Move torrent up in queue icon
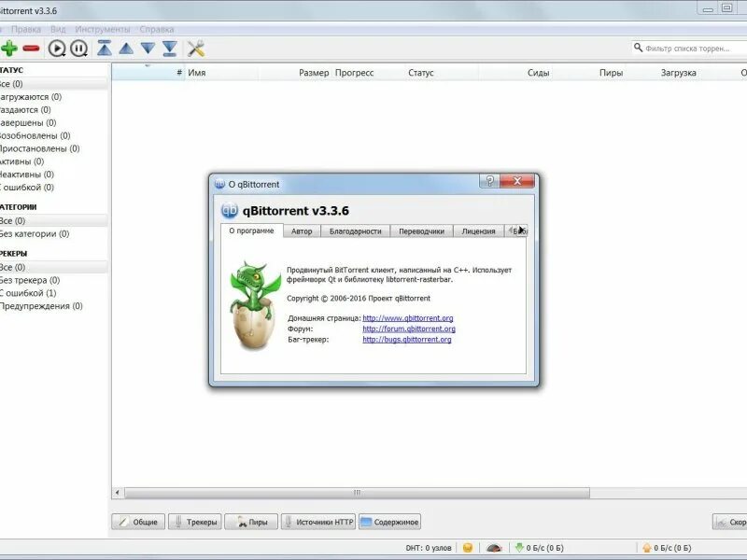Image resolution: width=747 pixels, height=560 pixels. 126,49
